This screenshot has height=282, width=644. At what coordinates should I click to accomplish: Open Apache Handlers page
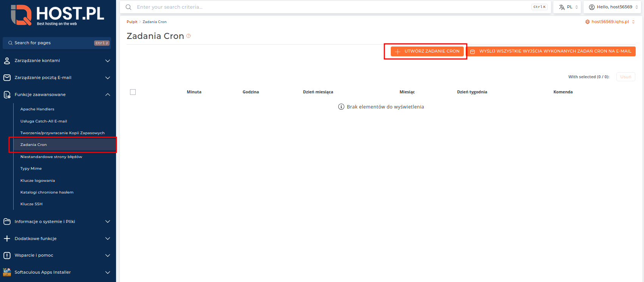point(37,109)
